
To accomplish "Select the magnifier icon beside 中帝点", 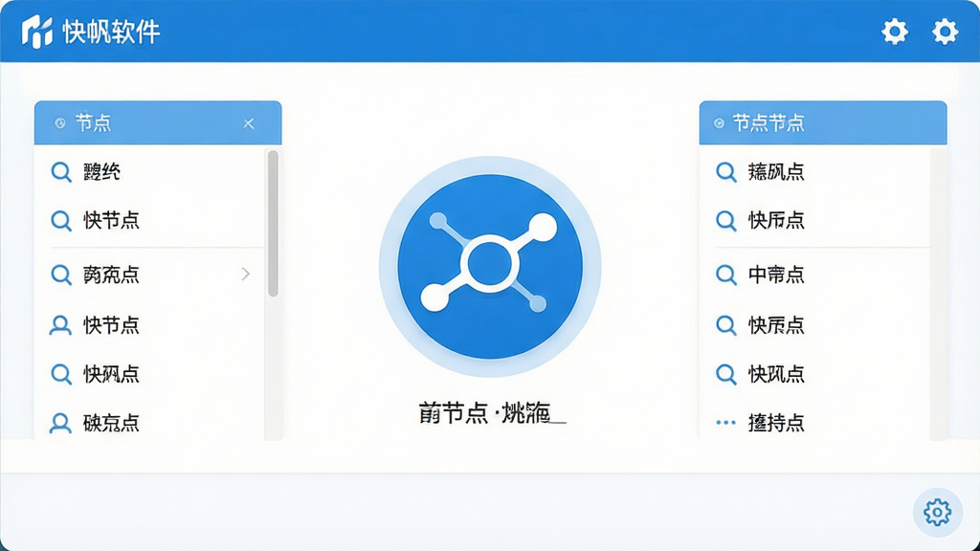I will coord(726,275).
